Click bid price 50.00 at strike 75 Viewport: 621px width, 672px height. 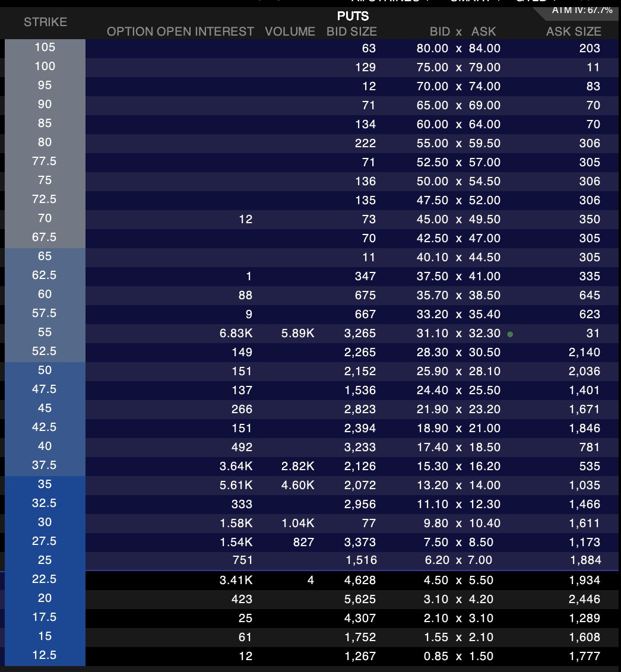tap(432, 181)
